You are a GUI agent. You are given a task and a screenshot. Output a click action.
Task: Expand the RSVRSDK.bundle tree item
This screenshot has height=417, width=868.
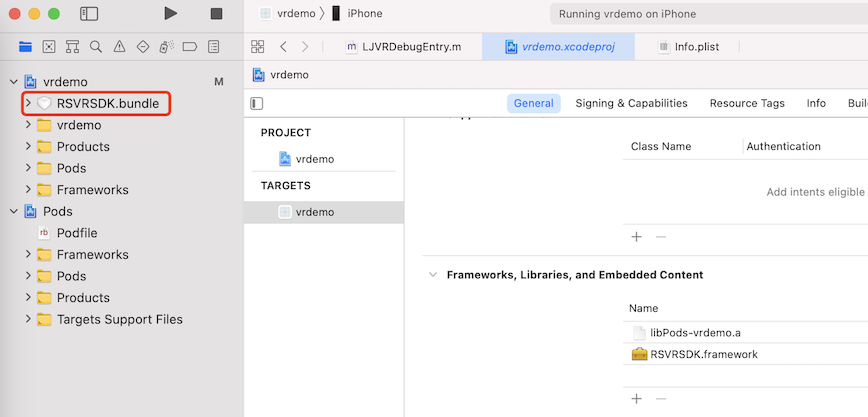[x=28, y=103]
